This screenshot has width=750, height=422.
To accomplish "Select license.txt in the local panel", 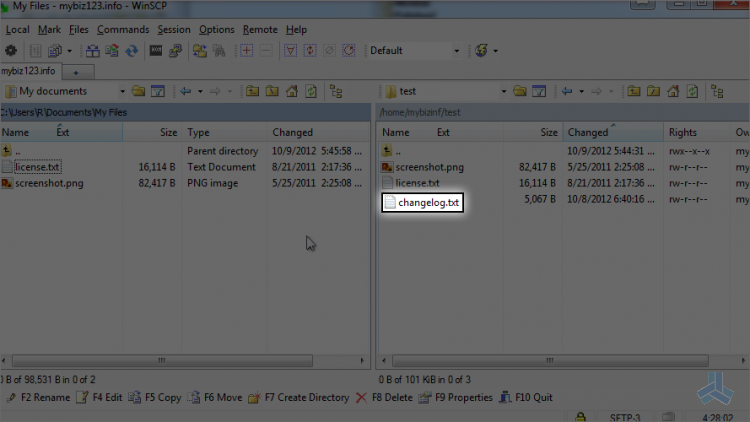I will tap(37, 167).
